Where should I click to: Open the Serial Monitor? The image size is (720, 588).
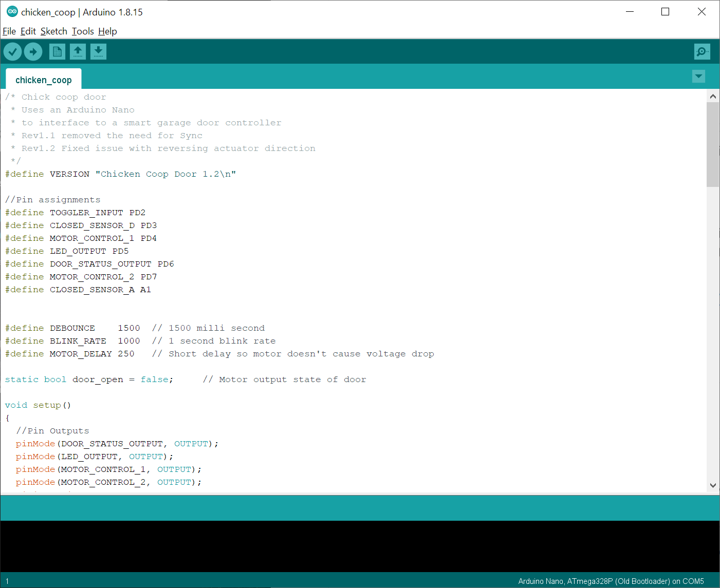click(x=702, y=51)
